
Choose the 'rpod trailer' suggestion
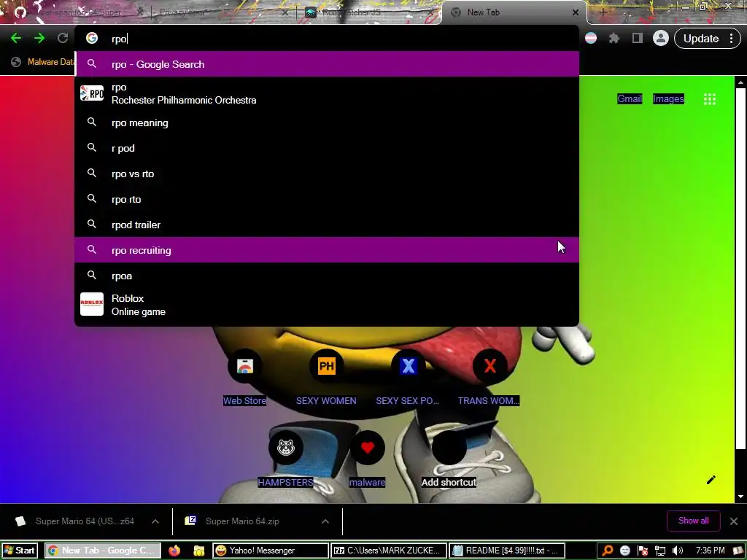coord(327,225)
